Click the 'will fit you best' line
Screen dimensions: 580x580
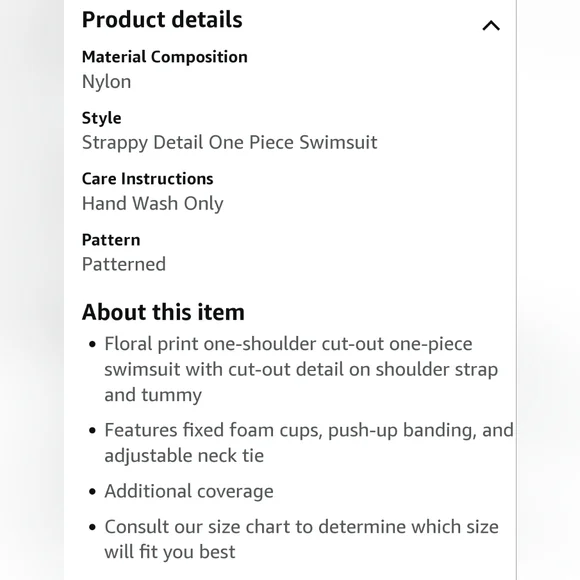click(170, 552)
